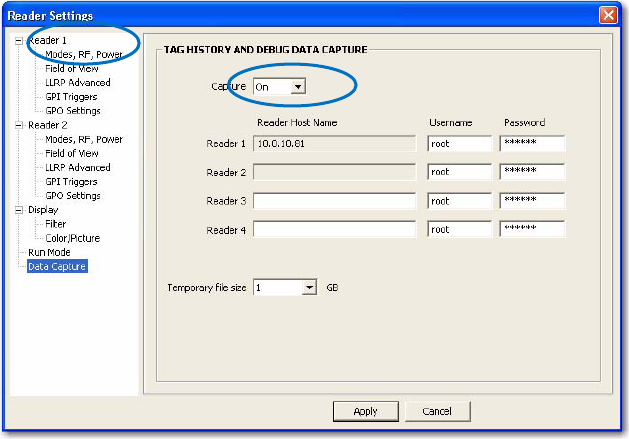
Task: Click the Cancel button
Action: (437, 411)
